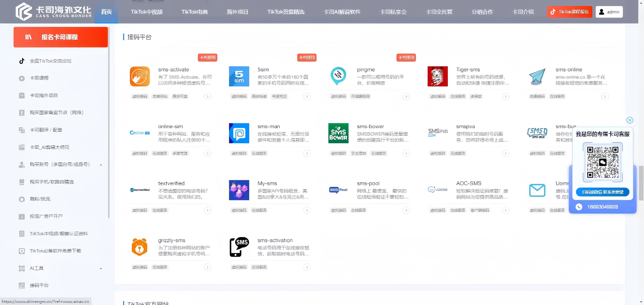Open the sms-bus logo

tap(537, 133)
